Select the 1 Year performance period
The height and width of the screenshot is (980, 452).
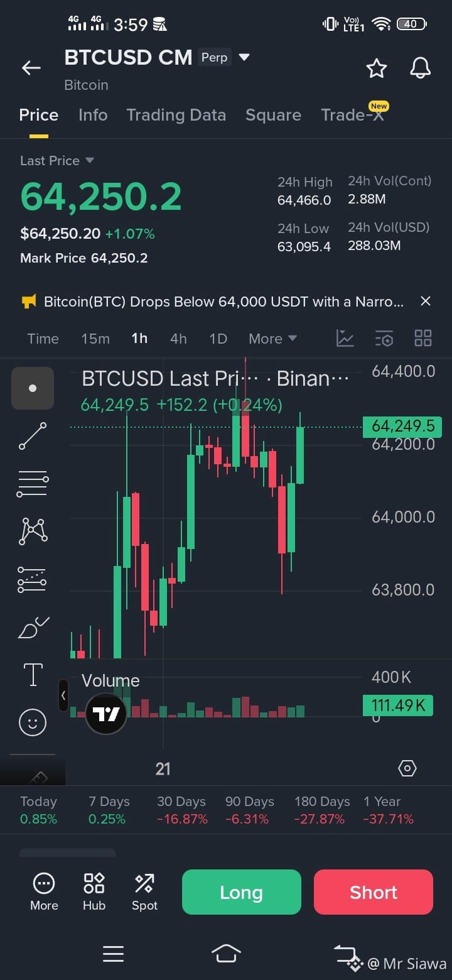point(388,810)
